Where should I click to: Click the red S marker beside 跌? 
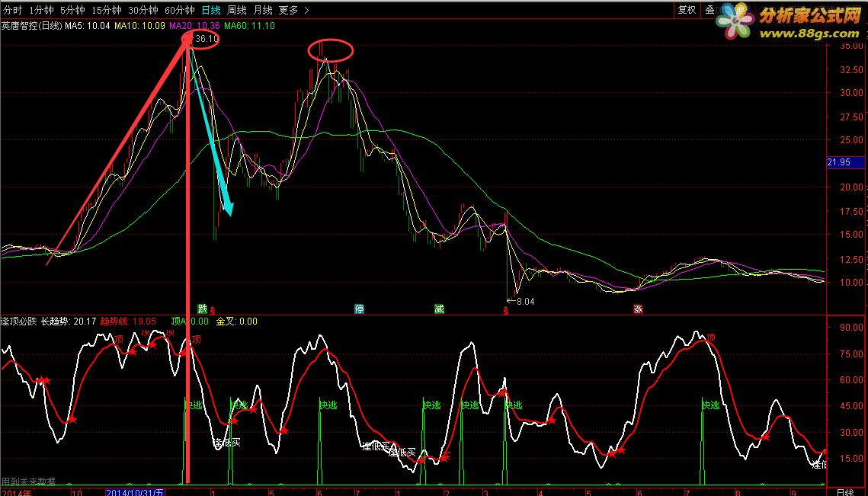(213, 311)
